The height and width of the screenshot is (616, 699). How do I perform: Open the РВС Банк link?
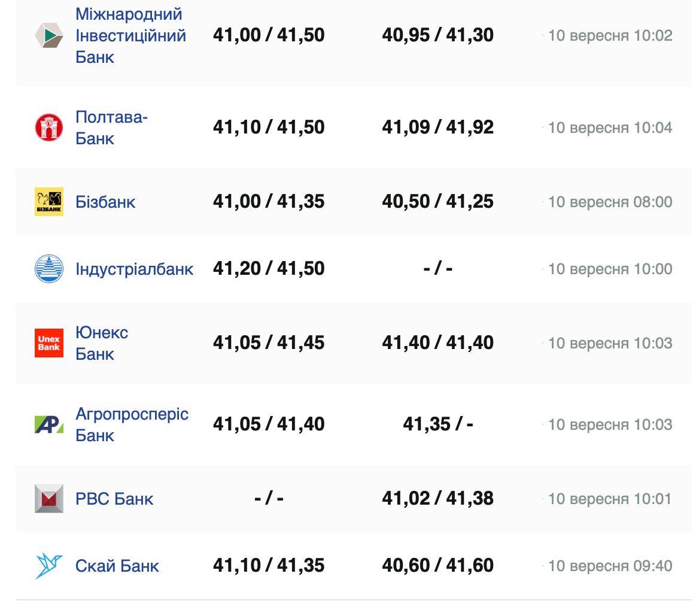pyautogui.click(x=114, y=499)
